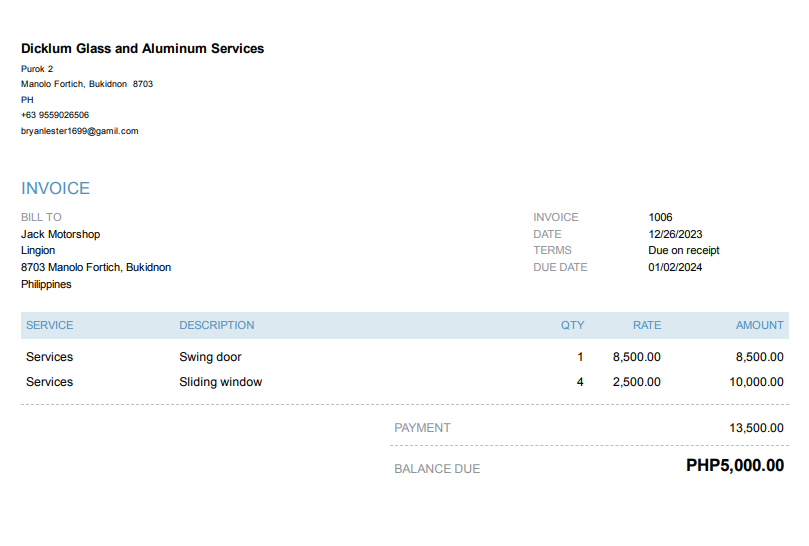
Task: Select the invoice date 12/26/2023
Action: point(675,234)
